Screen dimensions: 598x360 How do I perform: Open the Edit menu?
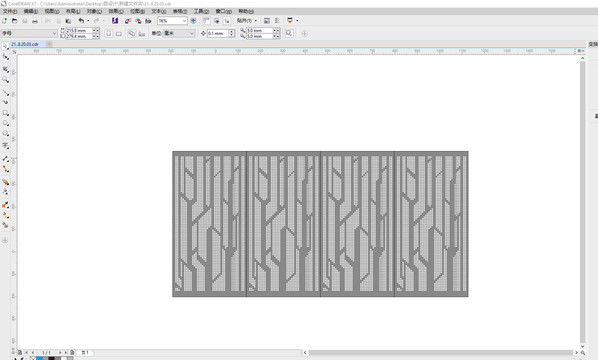click(31, 11)
